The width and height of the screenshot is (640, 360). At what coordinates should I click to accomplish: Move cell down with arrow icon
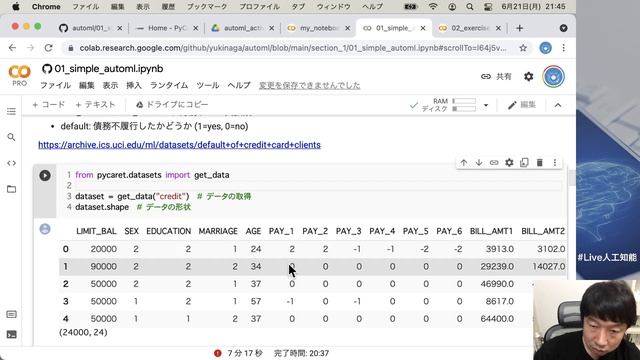click(x=479, y=162)
